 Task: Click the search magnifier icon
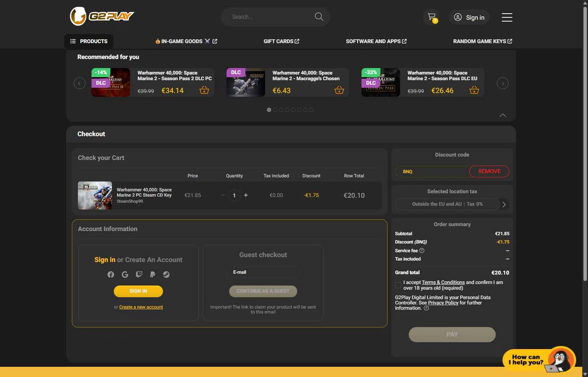[319, 17]
